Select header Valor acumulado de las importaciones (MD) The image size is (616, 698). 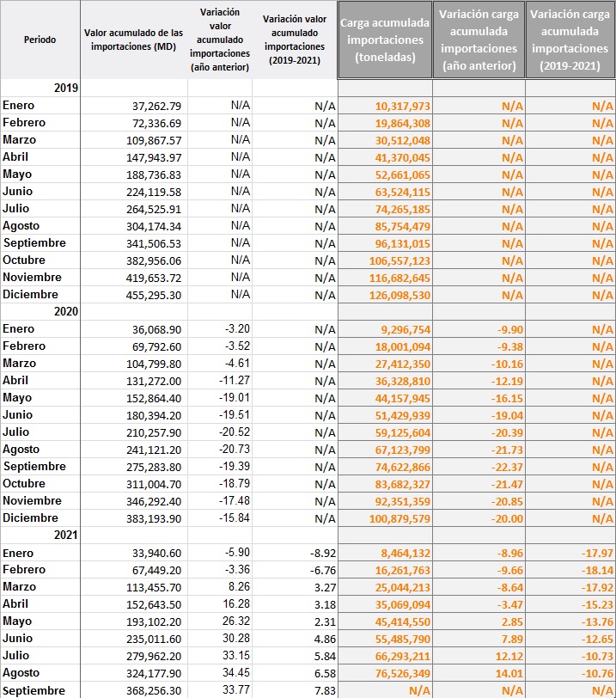[x=133, y=40]
